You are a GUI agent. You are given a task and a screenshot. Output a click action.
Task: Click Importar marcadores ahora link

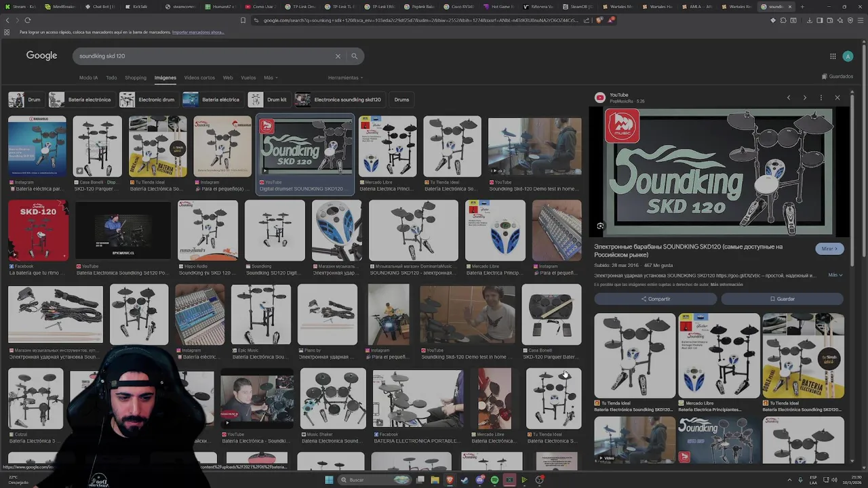click(x=198, y=33)
